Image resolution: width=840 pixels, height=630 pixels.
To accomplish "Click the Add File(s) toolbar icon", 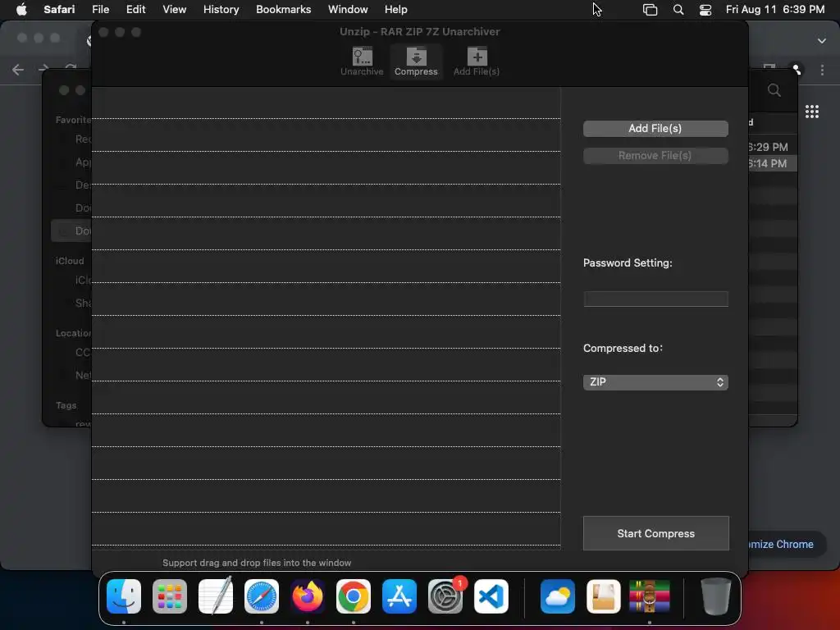I will tap(477, 62).
